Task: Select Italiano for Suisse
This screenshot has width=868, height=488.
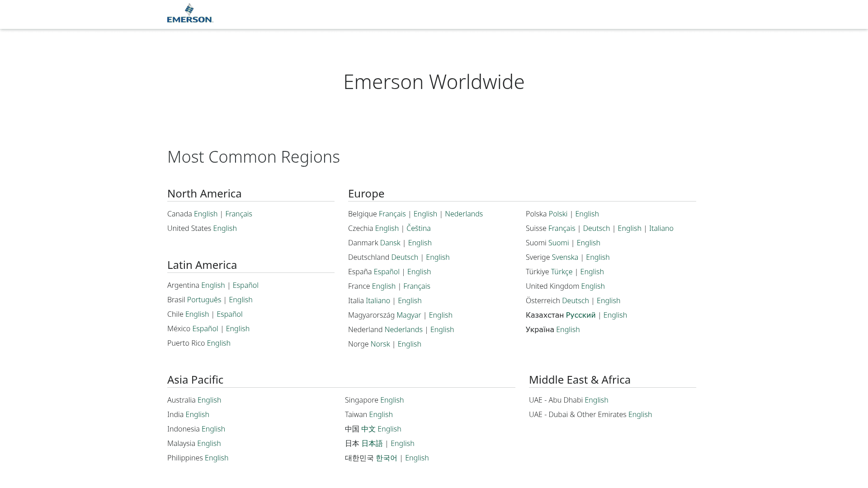Action: coord(661,228)
